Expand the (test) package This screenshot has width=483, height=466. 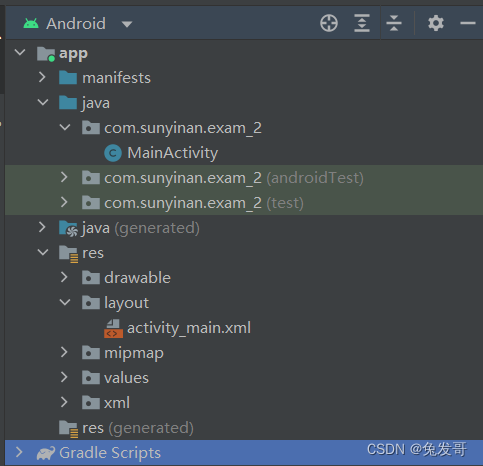pyautogui.click(x=64, y=202)
